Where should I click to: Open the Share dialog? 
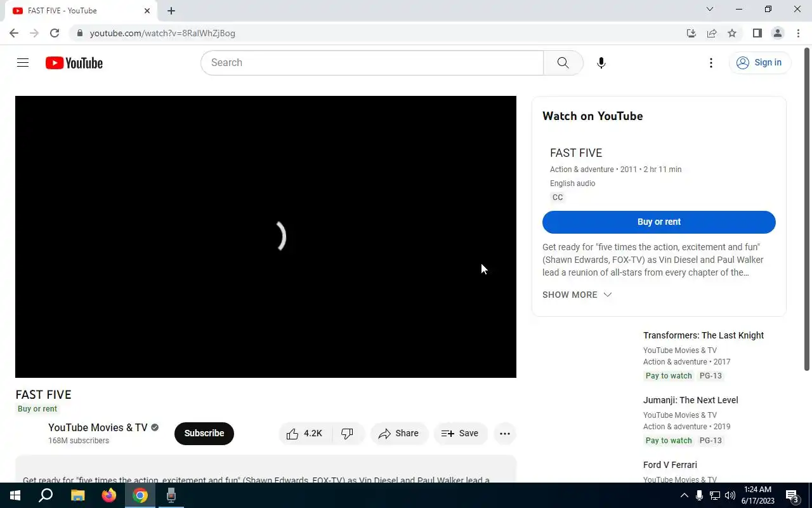[x=399, y=434]
